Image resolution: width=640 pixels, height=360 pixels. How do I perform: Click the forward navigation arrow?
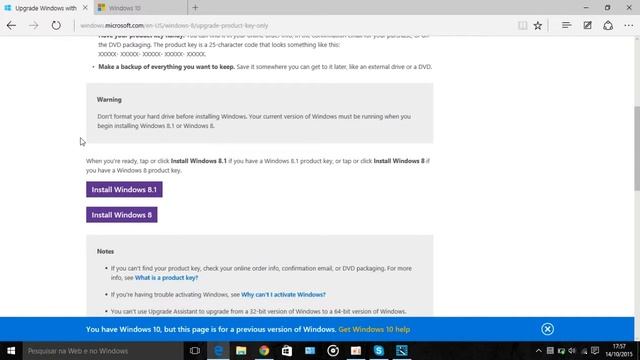33,25
